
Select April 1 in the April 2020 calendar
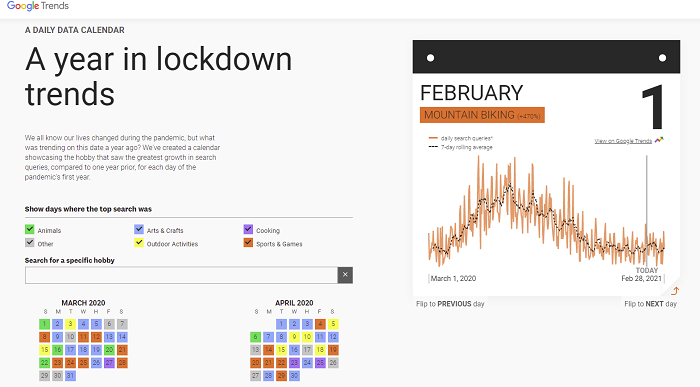pos(281,324)
